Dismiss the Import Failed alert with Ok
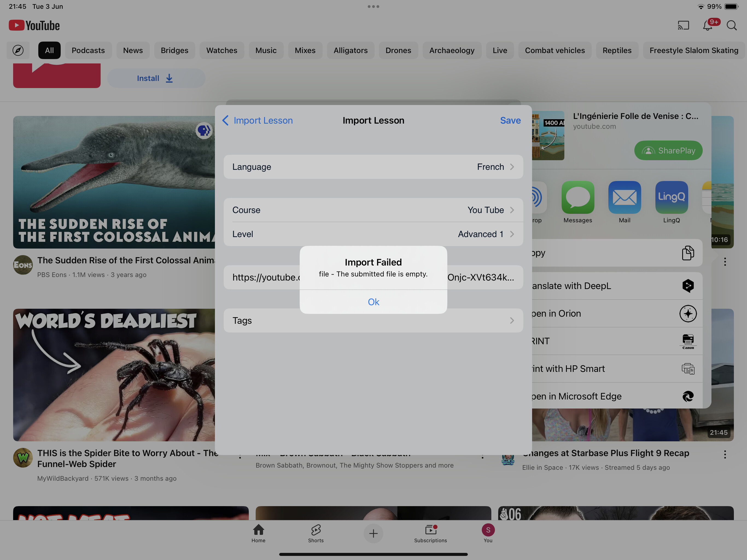 tap(373, 302)
